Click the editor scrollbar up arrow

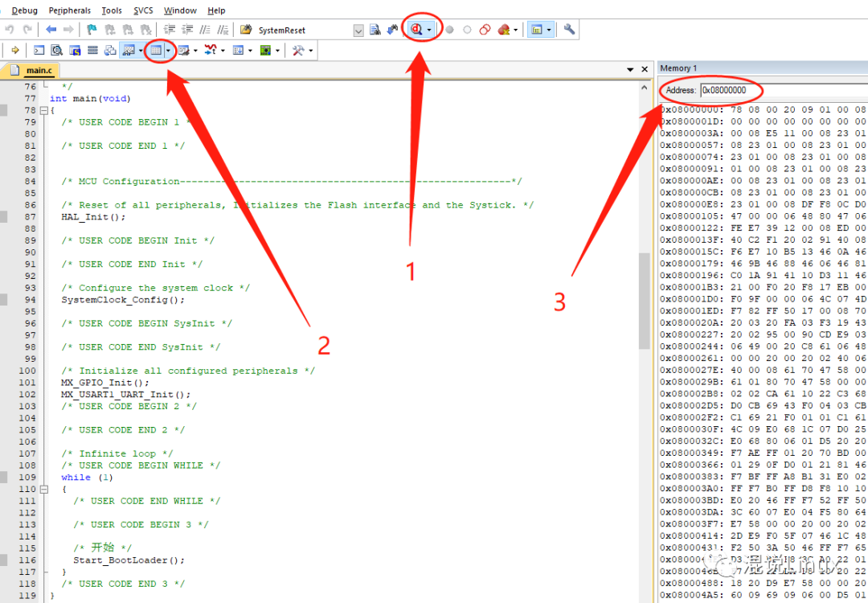(645, 87)
